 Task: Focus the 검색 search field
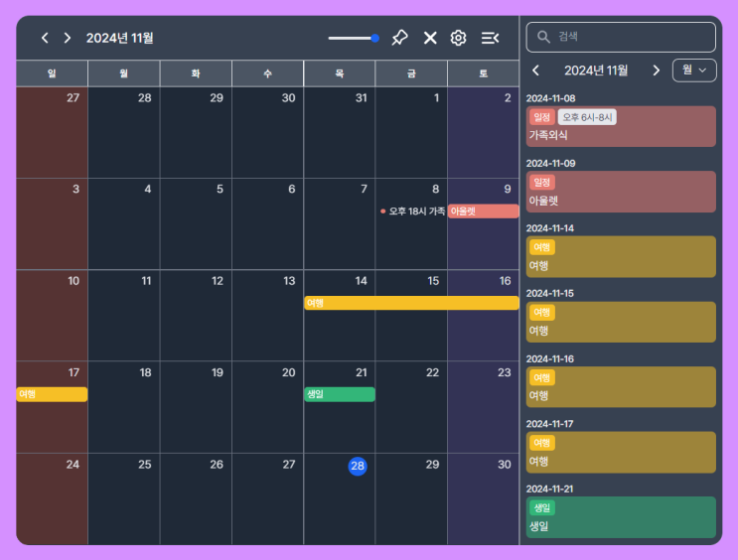pos(621,37)
